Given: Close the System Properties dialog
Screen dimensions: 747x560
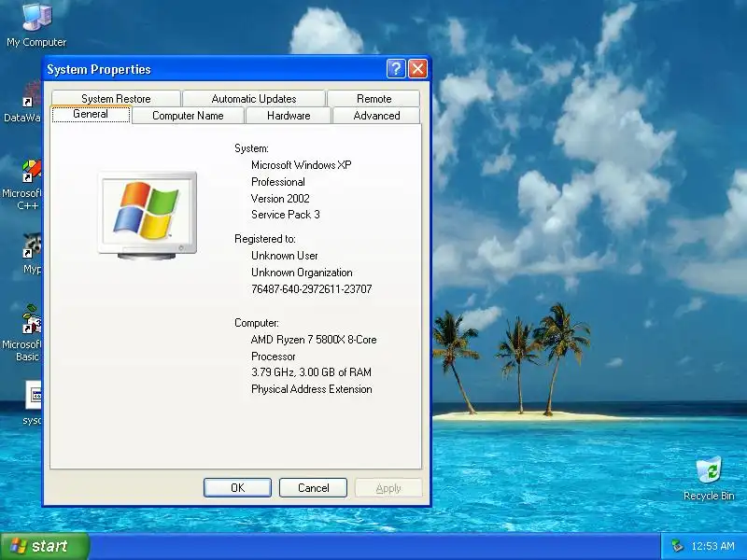Looking at the screenshot, I should pos(417,69).
